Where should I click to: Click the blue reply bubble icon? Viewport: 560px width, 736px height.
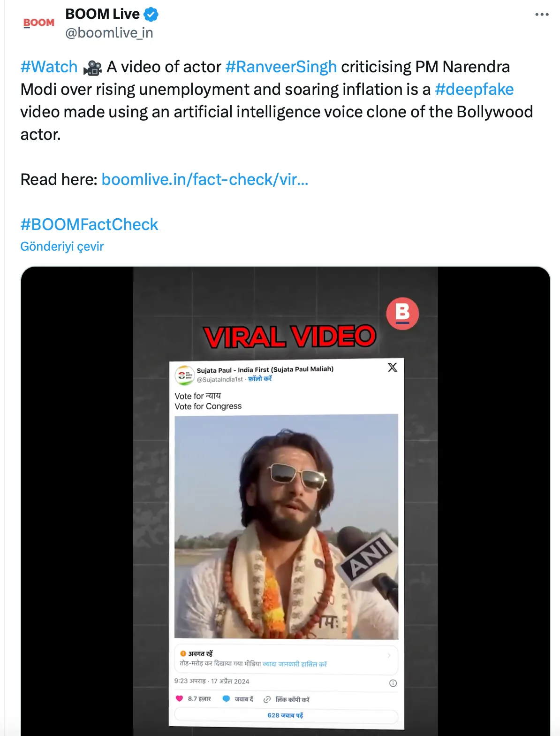[x=226, y=699]
